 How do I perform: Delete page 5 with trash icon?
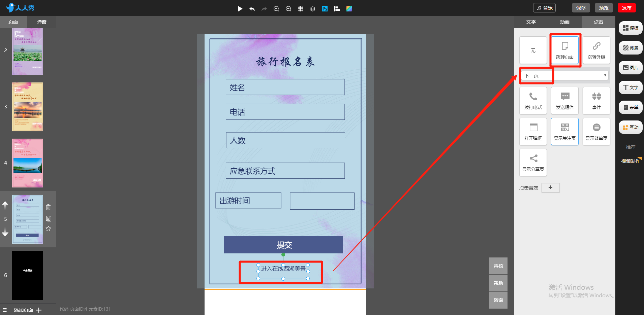coord(49,207)
